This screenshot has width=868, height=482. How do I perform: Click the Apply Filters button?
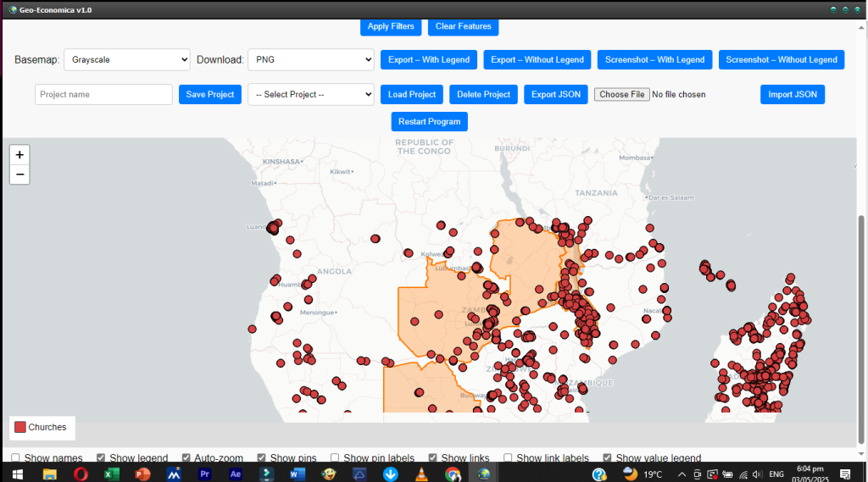(391, 26)
